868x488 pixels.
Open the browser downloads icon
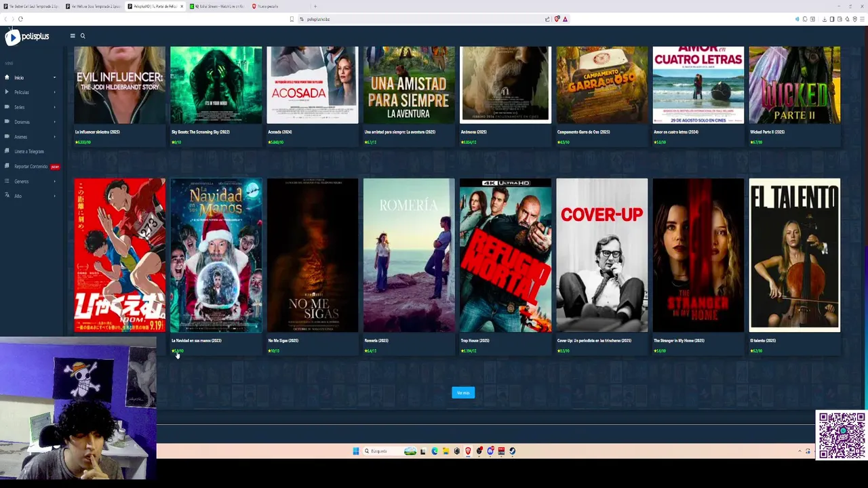pyautogui.click(x=825, y=19)
